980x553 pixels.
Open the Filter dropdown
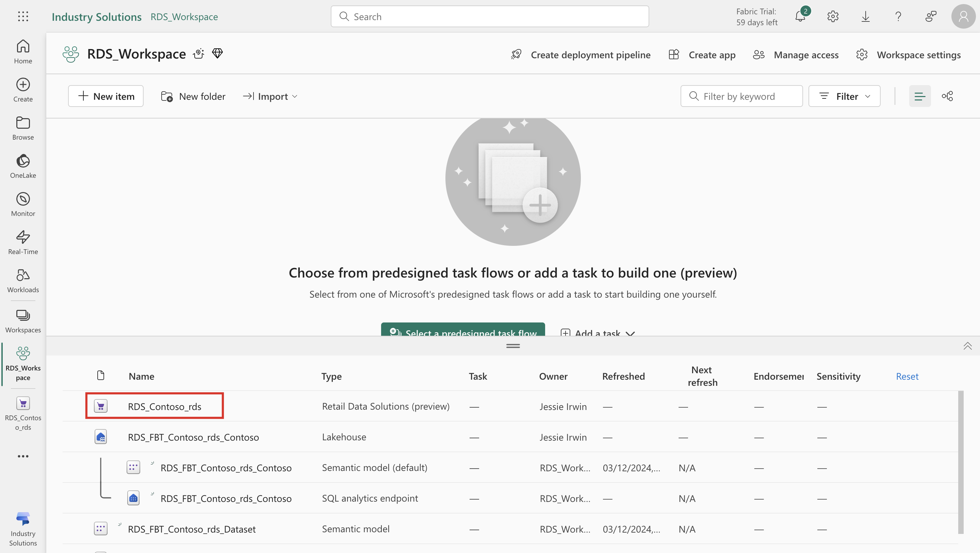click(844, 96)
